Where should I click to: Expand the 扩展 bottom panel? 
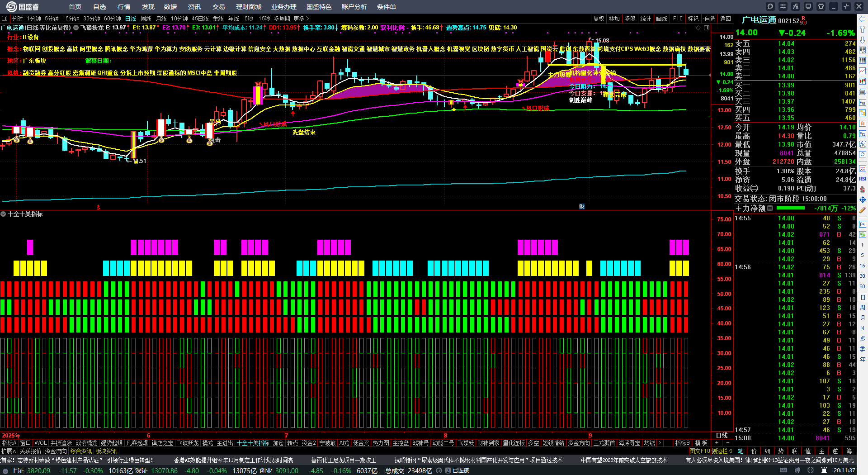pos(9,451)
